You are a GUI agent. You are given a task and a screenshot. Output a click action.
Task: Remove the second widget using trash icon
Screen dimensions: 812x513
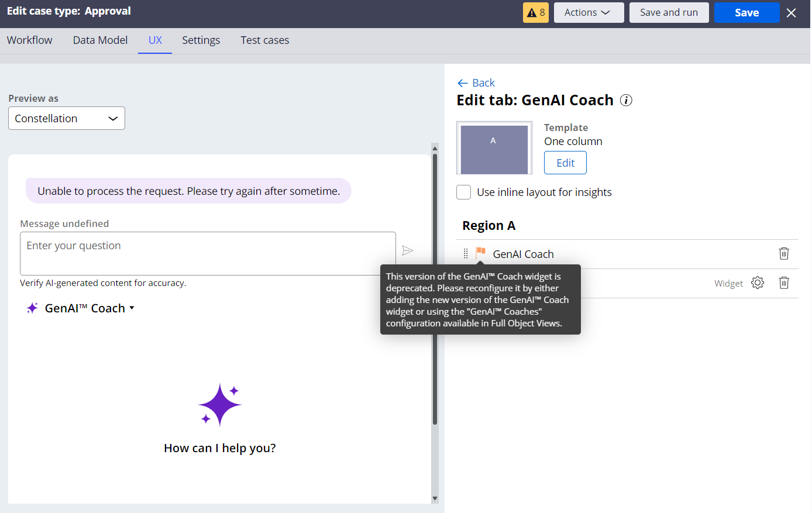(x=784, y=283)
